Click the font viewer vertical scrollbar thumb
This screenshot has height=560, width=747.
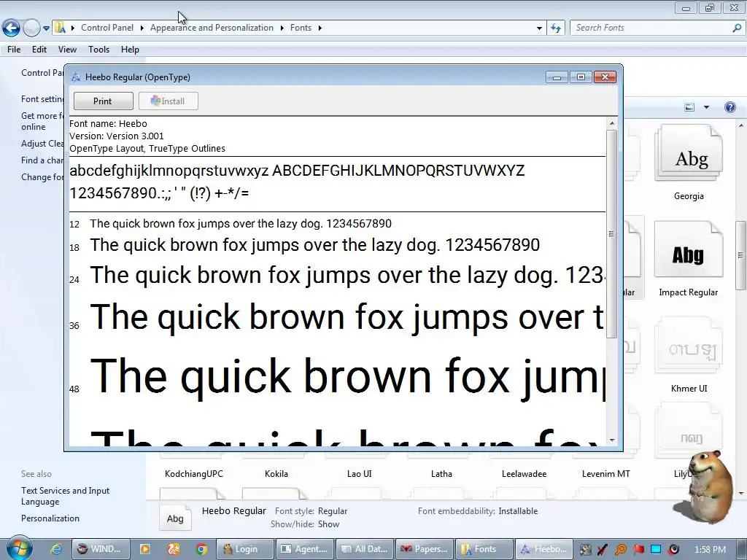[x=612, y=234]
